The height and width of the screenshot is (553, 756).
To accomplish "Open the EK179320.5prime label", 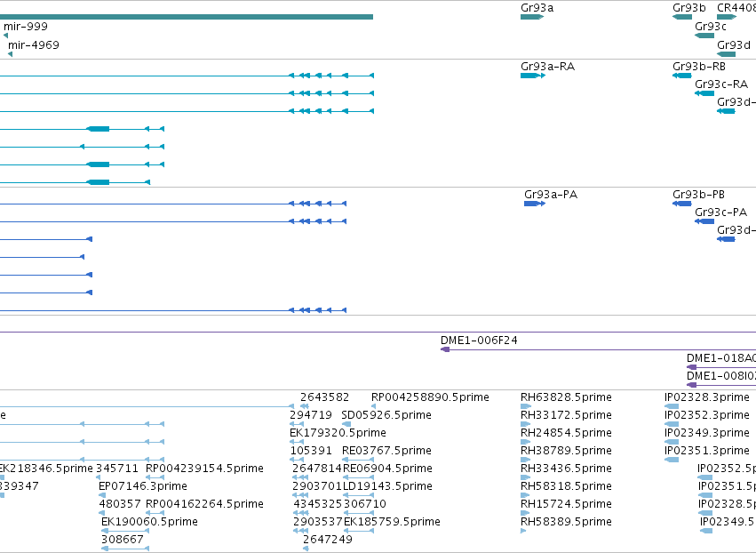I will click(x=338, y=433).
